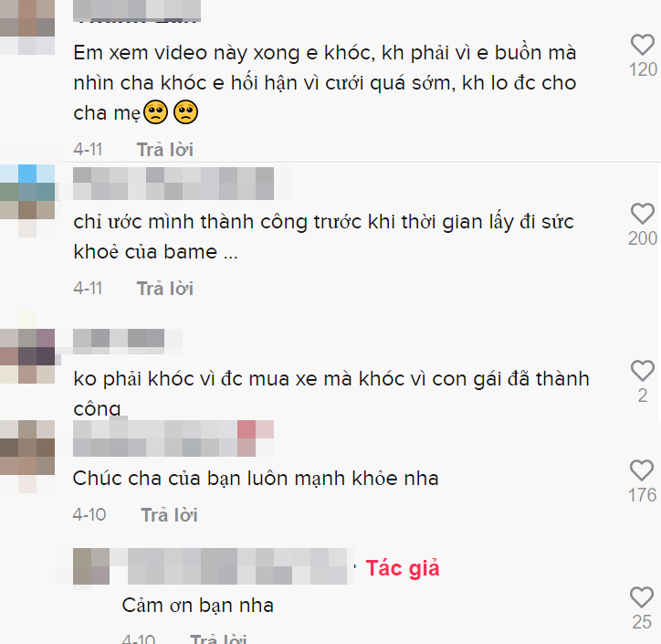The image size is (661, 644).
Task: Like the author's 'Cảm ơn bạn nha' reply
Action: tap(642, 597)
